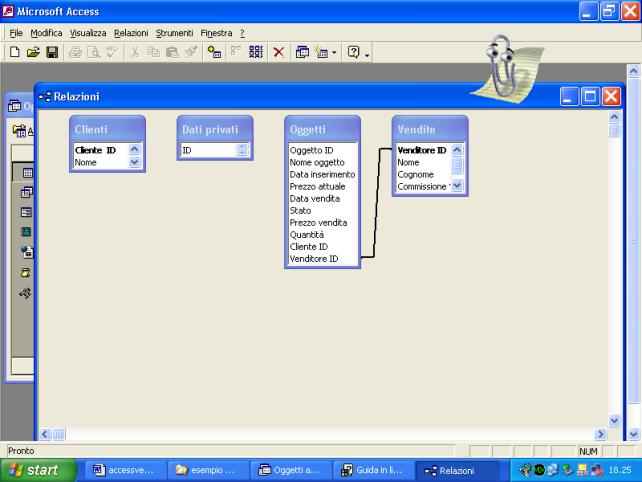Image resolution: width=642 pixels, height=482 pixels.
Task: Select Cliente ID field in Oggetti table
Action: point(309,247)
